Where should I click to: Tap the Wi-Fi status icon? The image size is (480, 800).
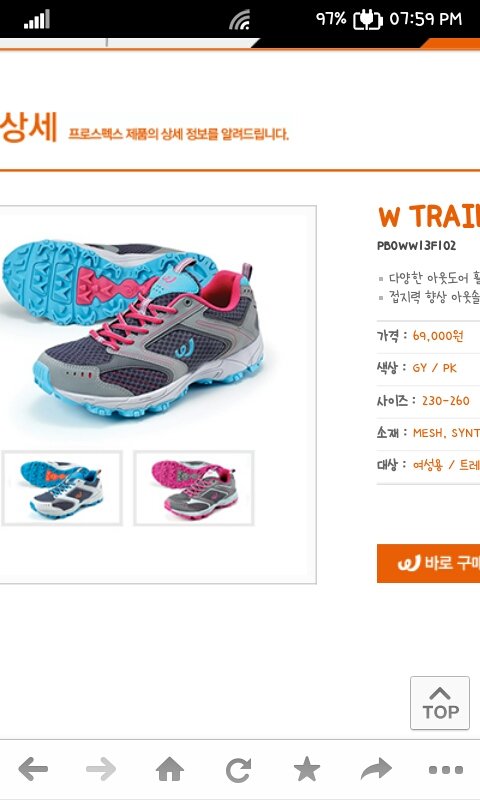point(239,19)
